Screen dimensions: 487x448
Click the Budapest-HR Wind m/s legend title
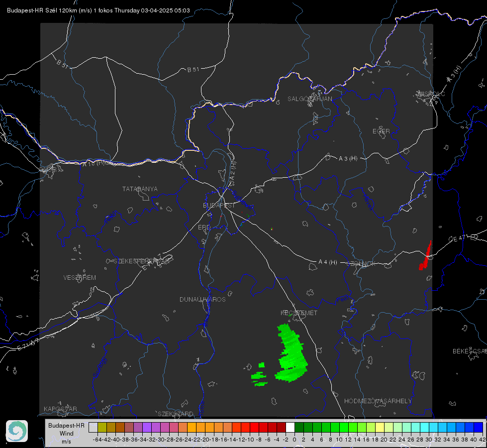point(66,434)
